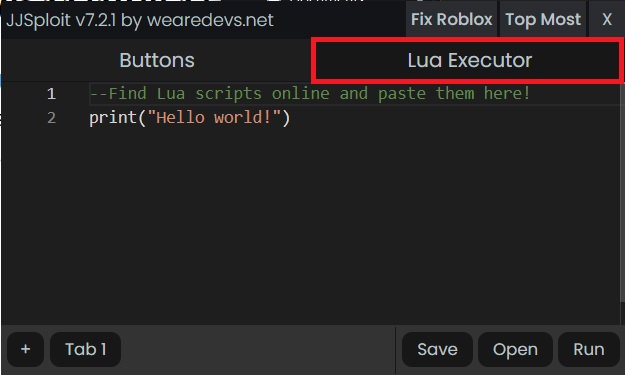Click line number 2 in the gutter
Viewport: 625px width, 375px height.
51,118
